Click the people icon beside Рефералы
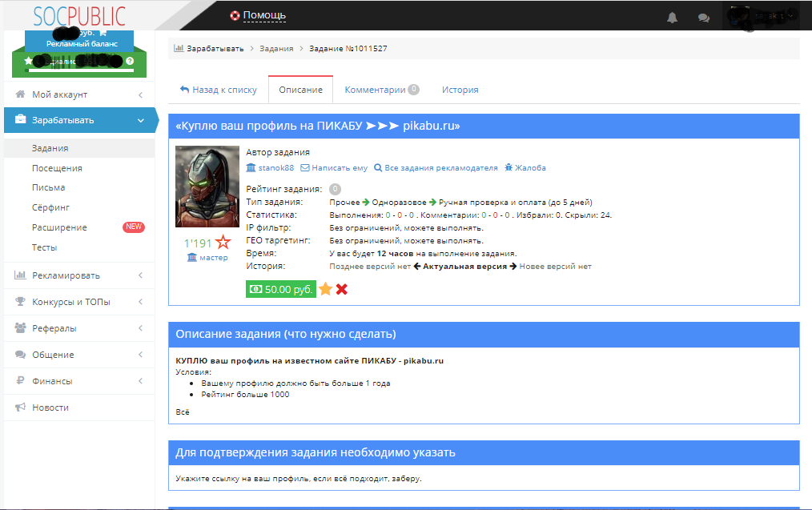 point(20,327)
